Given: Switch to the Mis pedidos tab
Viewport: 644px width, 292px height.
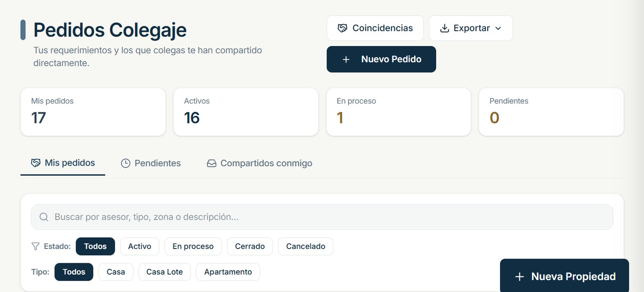Looking at the screenshot, I should click(63, 163).
